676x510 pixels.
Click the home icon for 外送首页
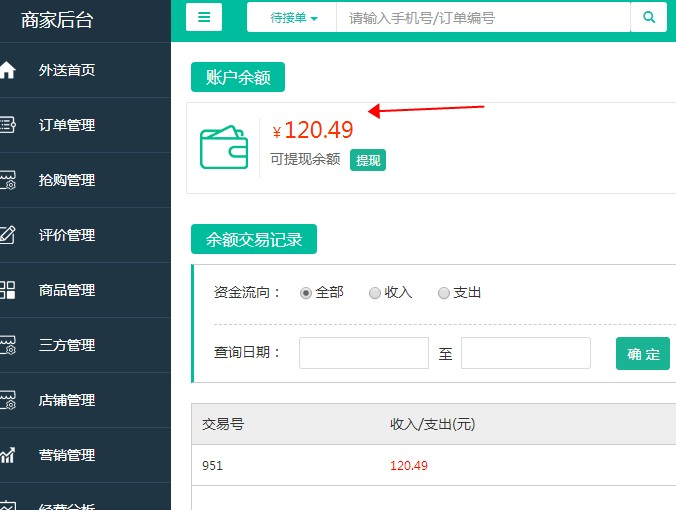coord(7,70)
